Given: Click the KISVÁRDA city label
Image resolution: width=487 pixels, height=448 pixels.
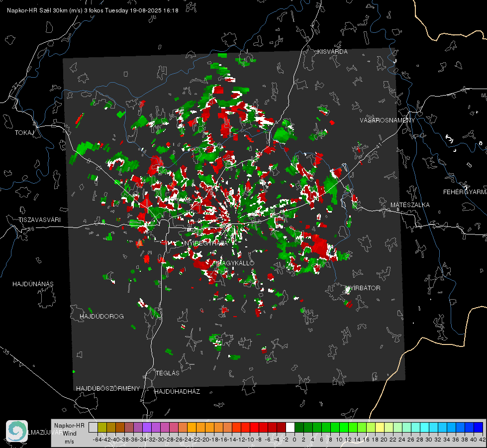Looking at the screenshot, I should tap(332, 52).
